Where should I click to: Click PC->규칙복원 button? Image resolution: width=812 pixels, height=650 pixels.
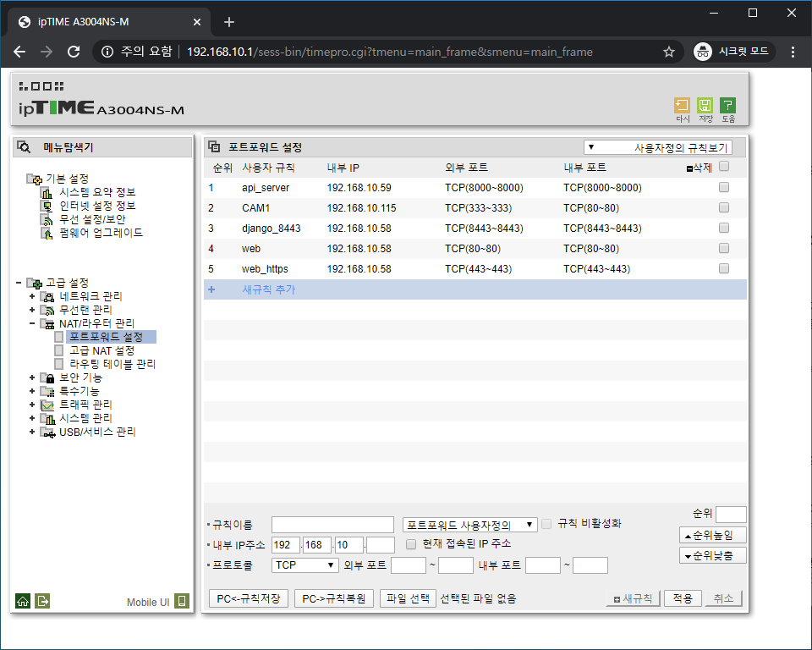click(x=334, y=598)
